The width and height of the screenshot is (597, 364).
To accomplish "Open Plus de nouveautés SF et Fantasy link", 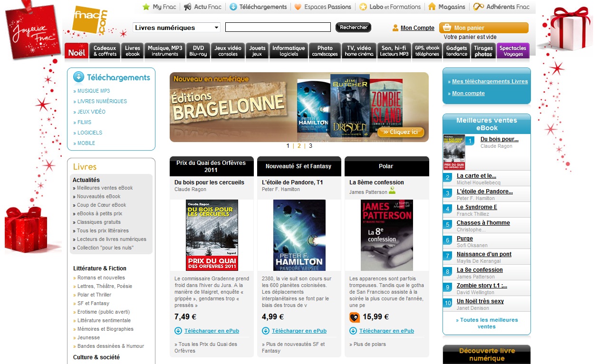I will (294, 347).
